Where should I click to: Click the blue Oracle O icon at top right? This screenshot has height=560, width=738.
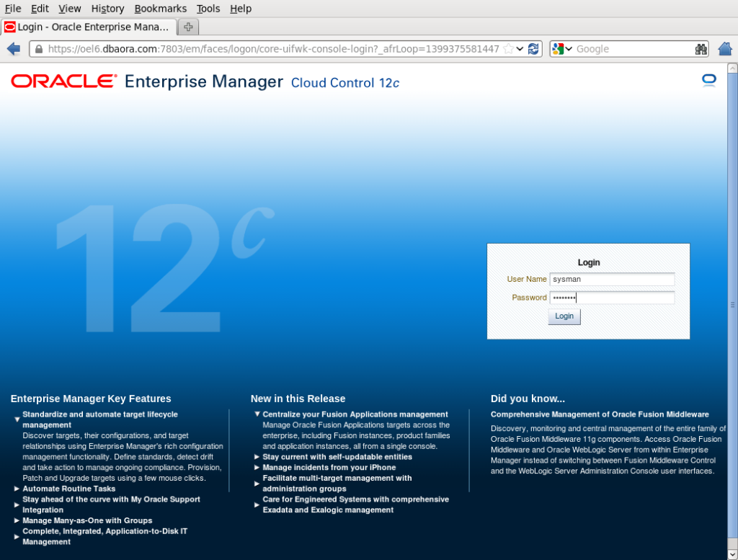point(709,81)
